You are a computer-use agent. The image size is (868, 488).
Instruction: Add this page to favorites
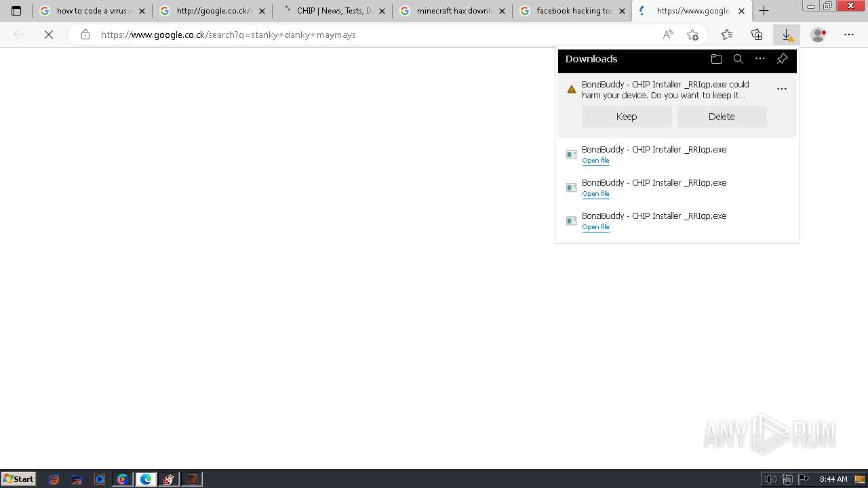[692, 35]
